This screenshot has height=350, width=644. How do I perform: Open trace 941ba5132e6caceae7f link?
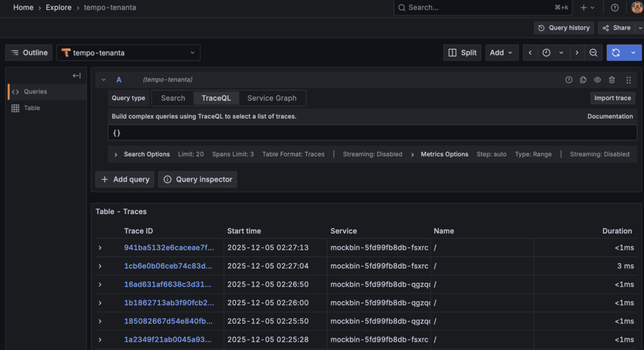[x=169, y=247]
